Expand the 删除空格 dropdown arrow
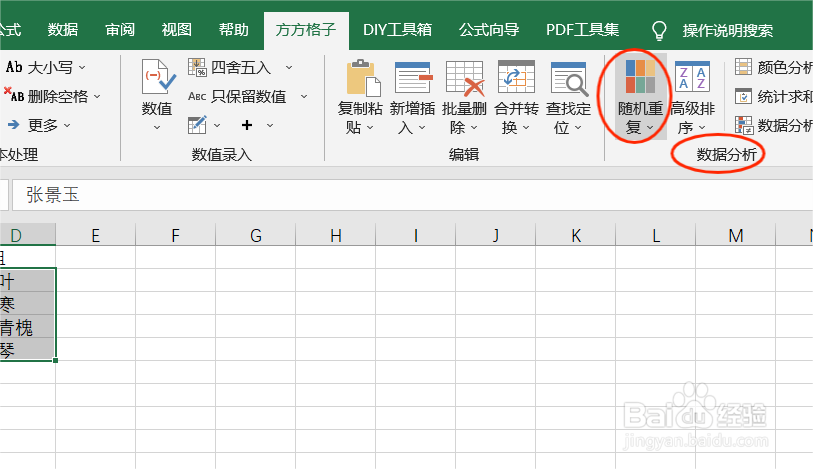Screen dimensions: 813x469 pyautogui.click(x=97, y=96)
